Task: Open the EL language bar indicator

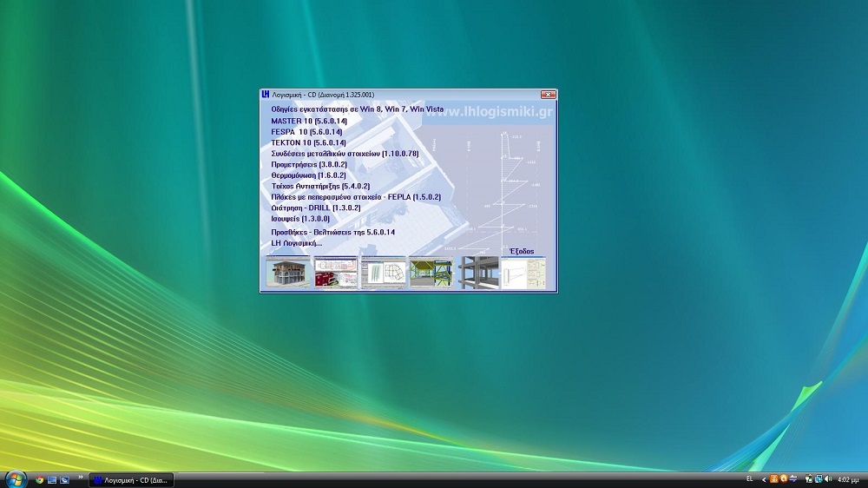Action: pyautogui.click(x=750, y=479)
